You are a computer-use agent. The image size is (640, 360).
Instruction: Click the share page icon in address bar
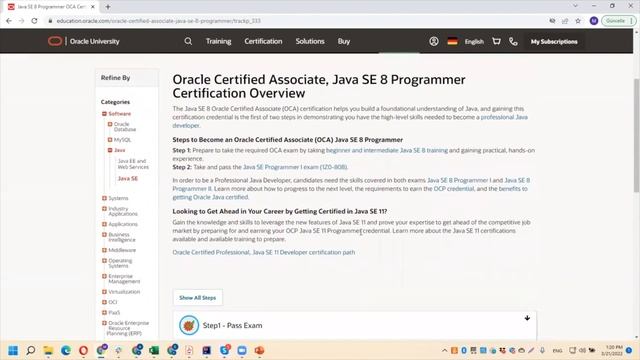point(565,21)
